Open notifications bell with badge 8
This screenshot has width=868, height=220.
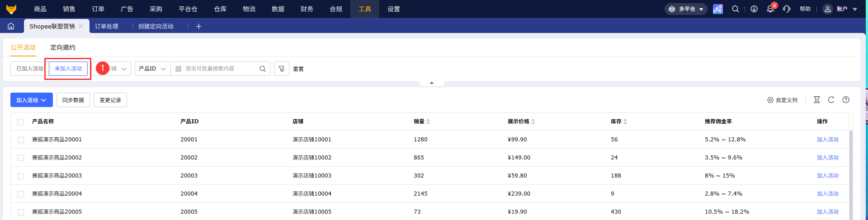[771, 9]
